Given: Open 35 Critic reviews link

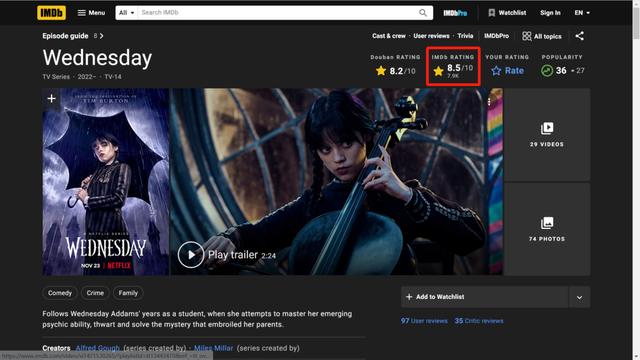Looking at the screenshot, I should pos(479,321).
